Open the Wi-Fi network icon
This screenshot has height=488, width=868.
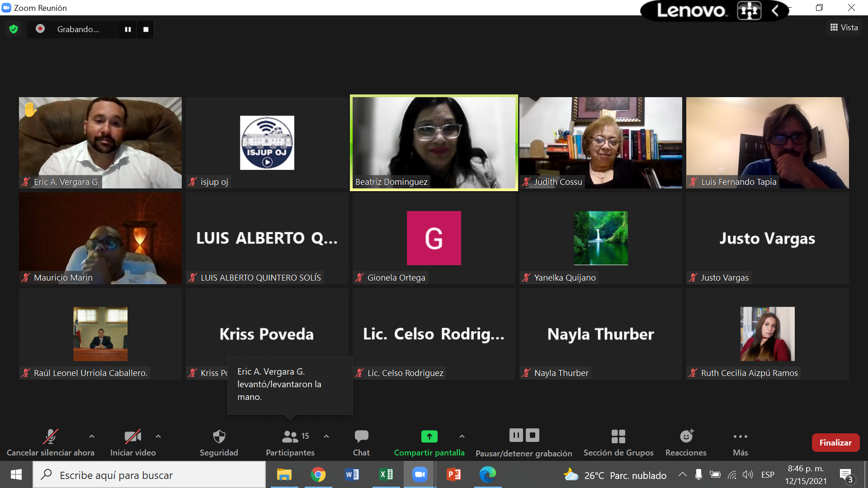pos(732,474)
